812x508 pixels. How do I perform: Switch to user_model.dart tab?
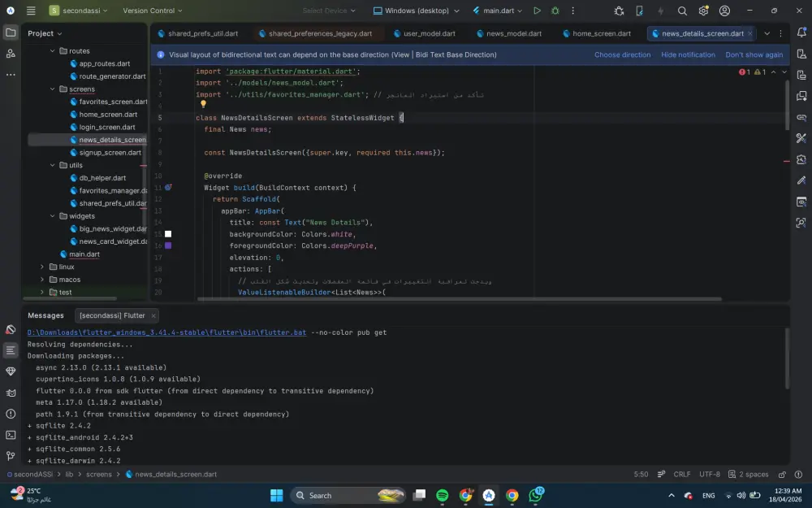pos(424,33)
